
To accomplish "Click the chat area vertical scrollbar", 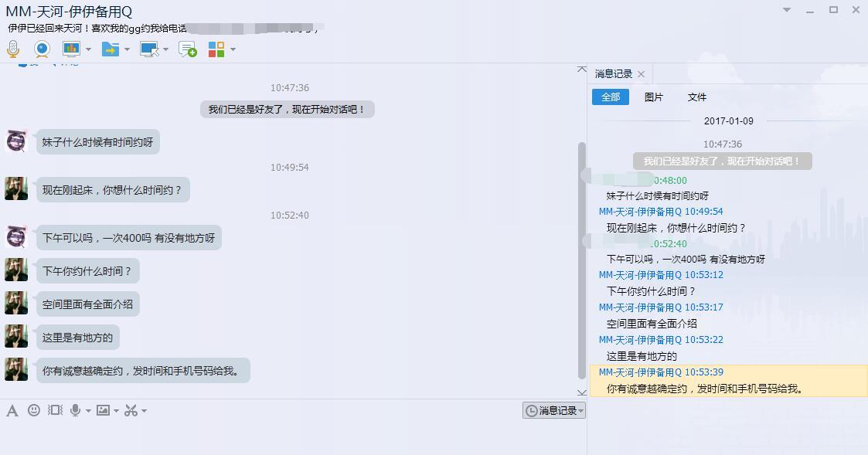I will [581, 260].
